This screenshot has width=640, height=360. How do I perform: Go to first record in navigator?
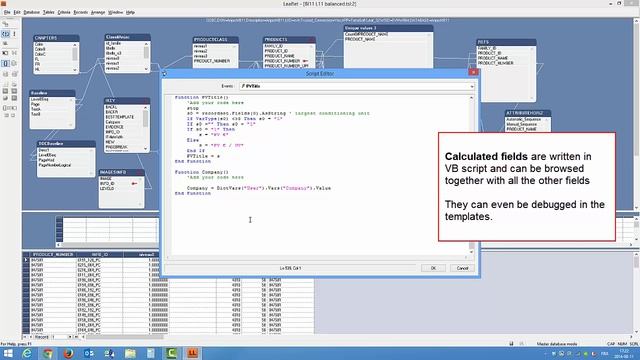25,337
